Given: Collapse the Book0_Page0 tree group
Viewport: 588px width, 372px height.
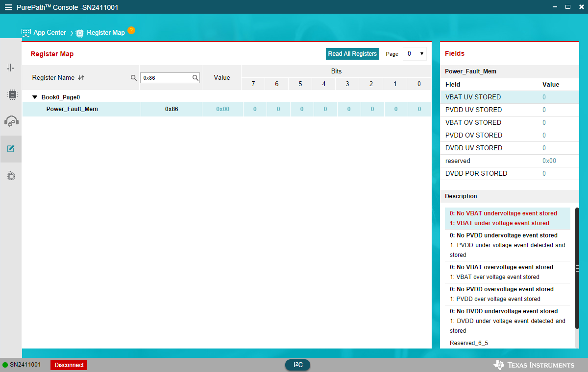Looking at the screenshot, I should coord(35,97).
